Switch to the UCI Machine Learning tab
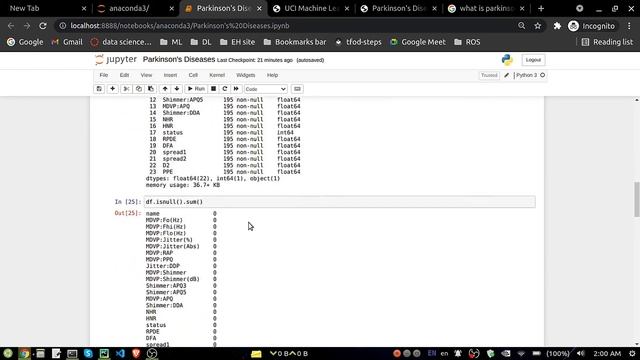Viewport: 640px width, 360px height. (311, 8)
